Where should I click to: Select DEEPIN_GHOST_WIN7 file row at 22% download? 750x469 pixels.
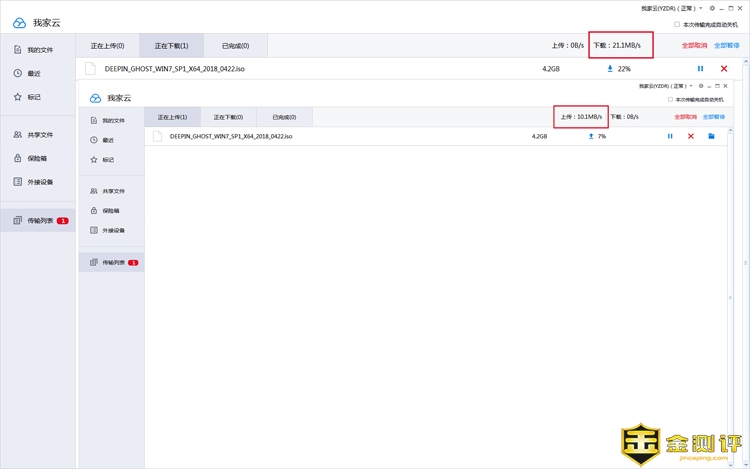300,69
